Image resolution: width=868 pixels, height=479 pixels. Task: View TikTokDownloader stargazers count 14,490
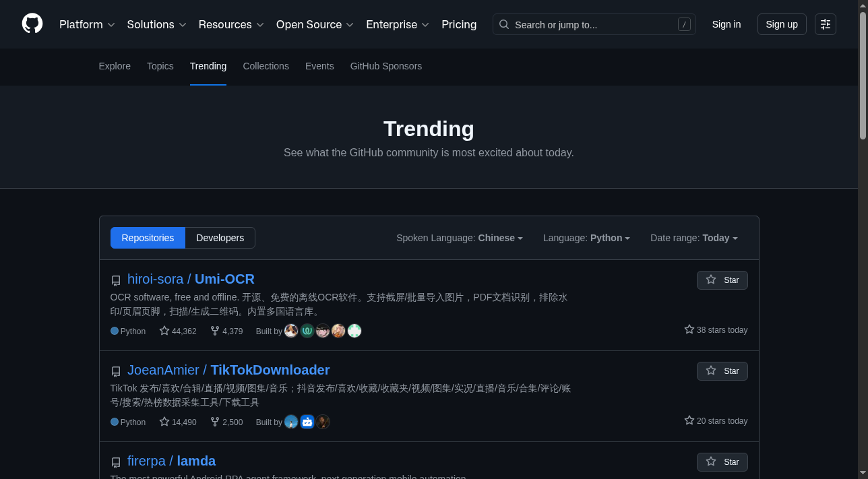[x=178, y=422]
